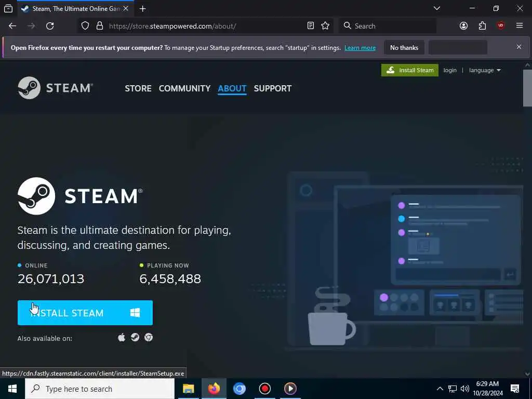Open a new tab with plus icon
Image resolution: width=532 pixels, height=399 pixels.
(143, 9)
